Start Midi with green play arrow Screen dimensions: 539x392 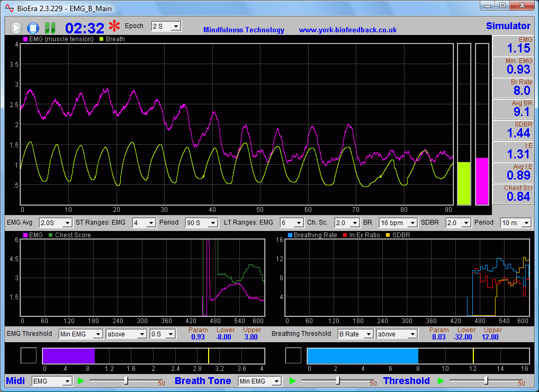(81, 381)
